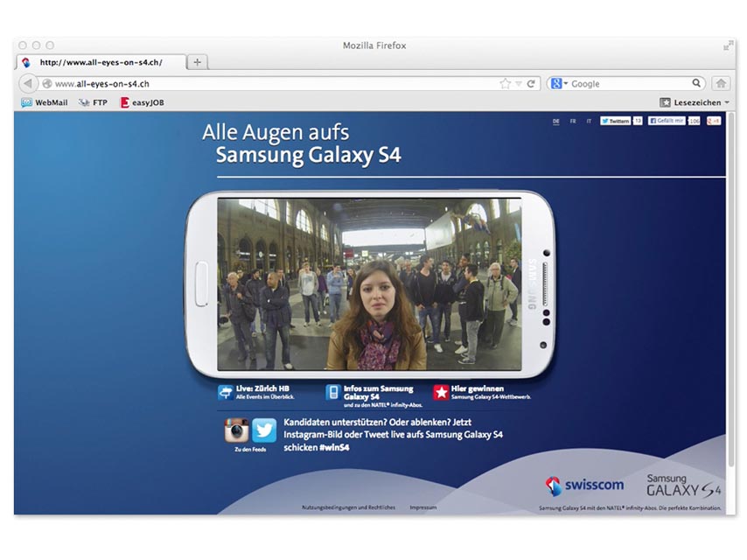Click the Twittern share button
This screenshot has height=560, width=747.
click(616, 121)
